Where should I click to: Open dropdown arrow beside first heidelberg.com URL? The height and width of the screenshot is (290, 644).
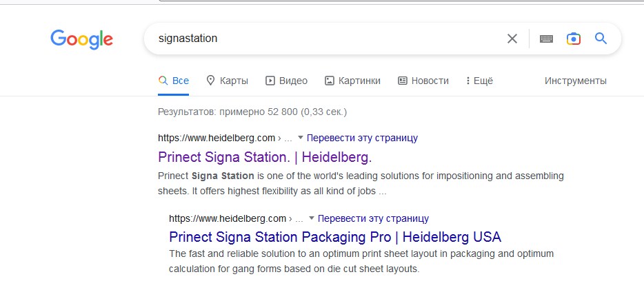tap(301, 138)
